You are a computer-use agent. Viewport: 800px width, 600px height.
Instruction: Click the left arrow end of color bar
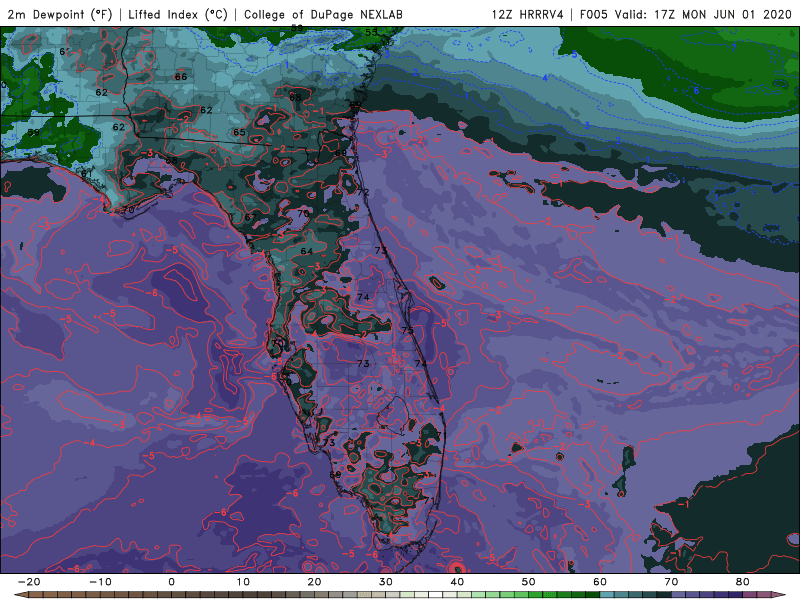pyautogui.click(x=20, y=595)
